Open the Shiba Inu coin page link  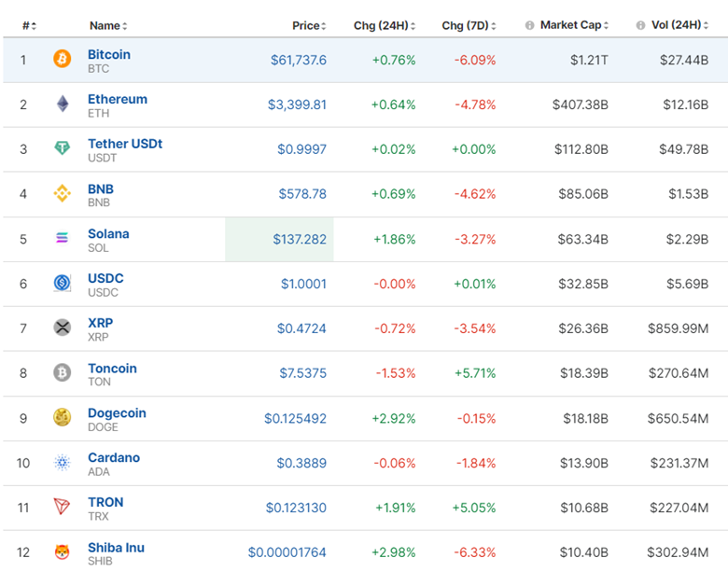116,548
